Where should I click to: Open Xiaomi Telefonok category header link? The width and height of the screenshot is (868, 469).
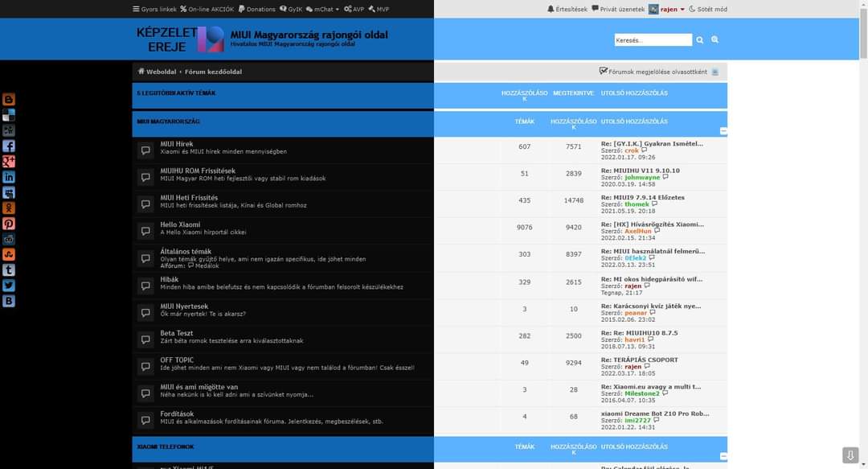click(165, 446)
